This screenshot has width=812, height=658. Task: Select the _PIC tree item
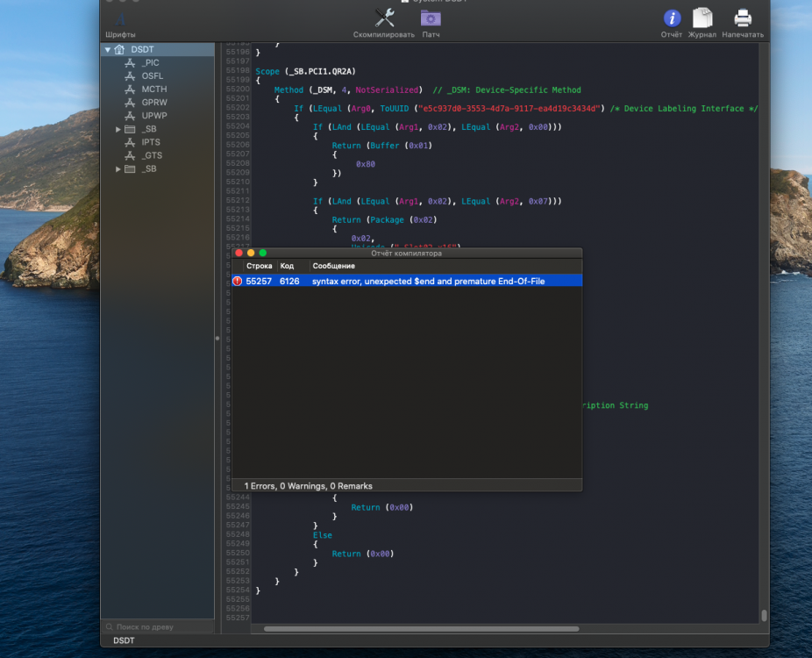click(150, 62)
